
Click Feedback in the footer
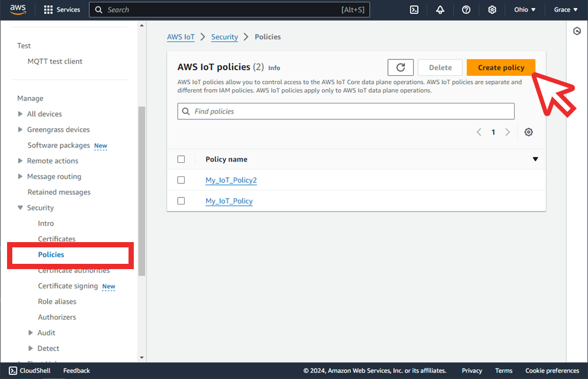(76, 371)
